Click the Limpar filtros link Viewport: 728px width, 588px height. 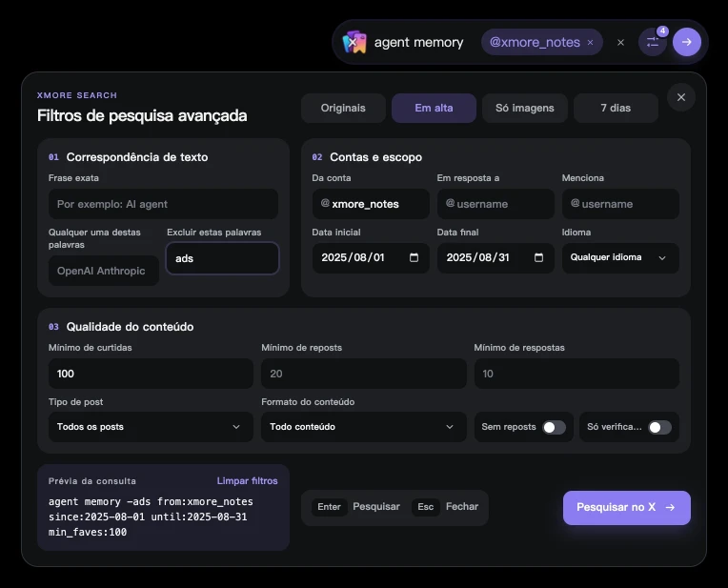(x=247, y=480)
